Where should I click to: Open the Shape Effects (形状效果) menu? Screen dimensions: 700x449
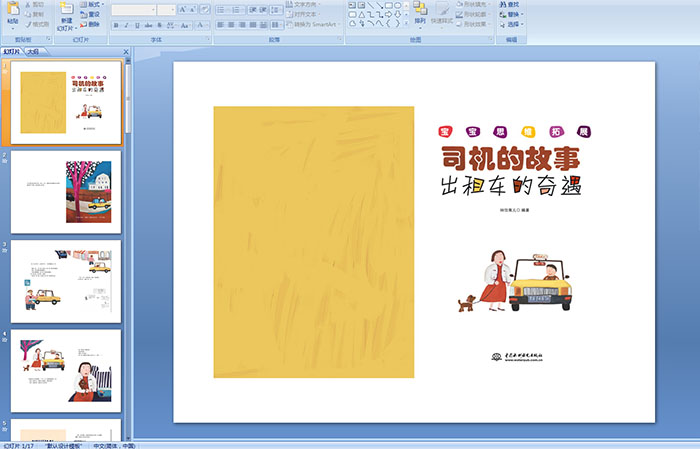(x=473, y=24)
